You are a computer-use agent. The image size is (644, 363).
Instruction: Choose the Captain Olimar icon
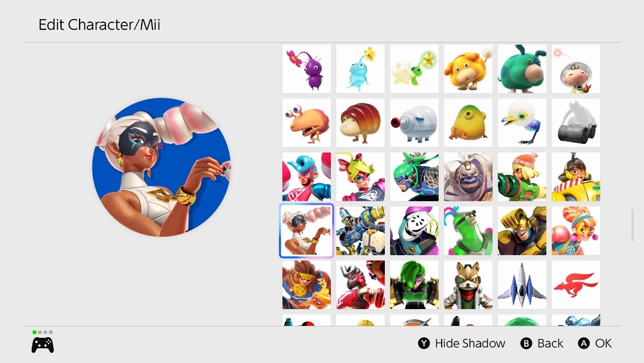[x=575, y=69]
